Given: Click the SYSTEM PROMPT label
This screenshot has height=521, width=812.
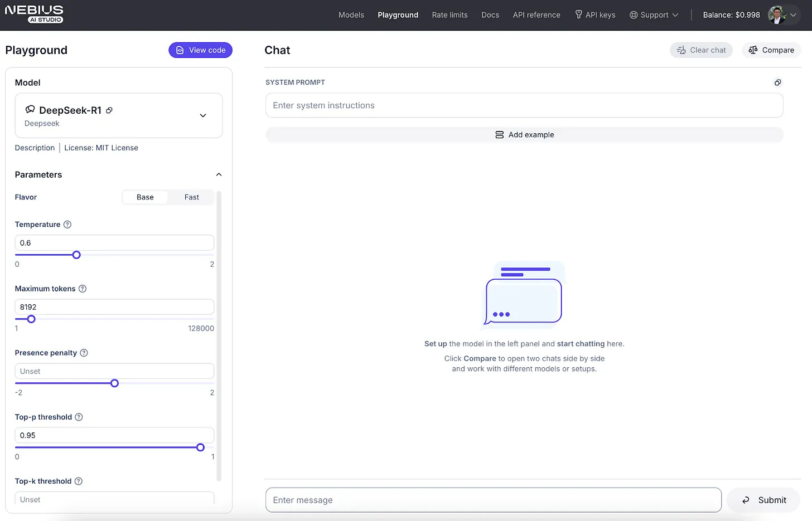Looking at the screenshot, I should 295,82.
